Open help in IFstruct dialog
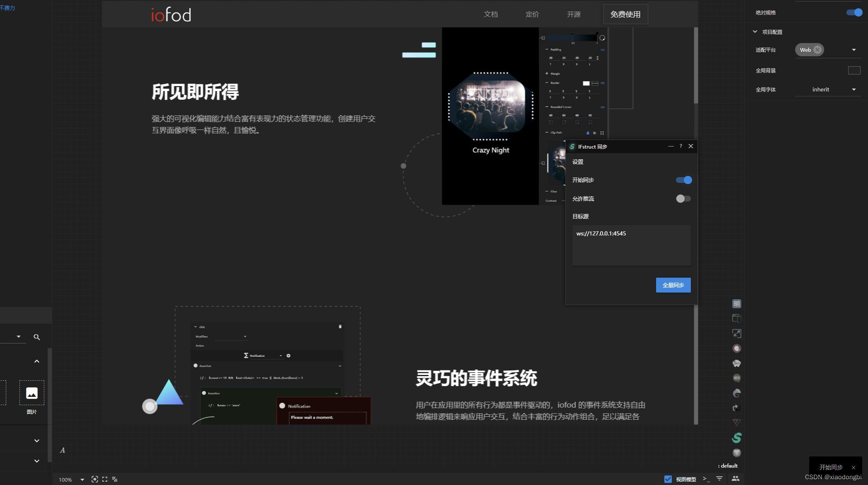The height and width of the screenshot is (485, 868). pos(680,146)
